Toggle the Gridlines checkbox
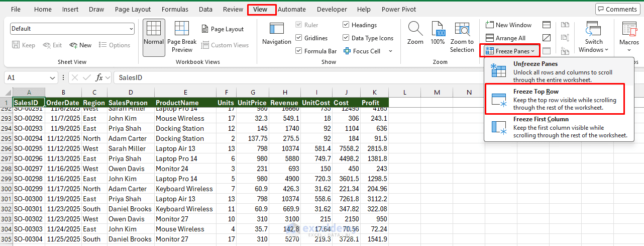 point(299,38)
